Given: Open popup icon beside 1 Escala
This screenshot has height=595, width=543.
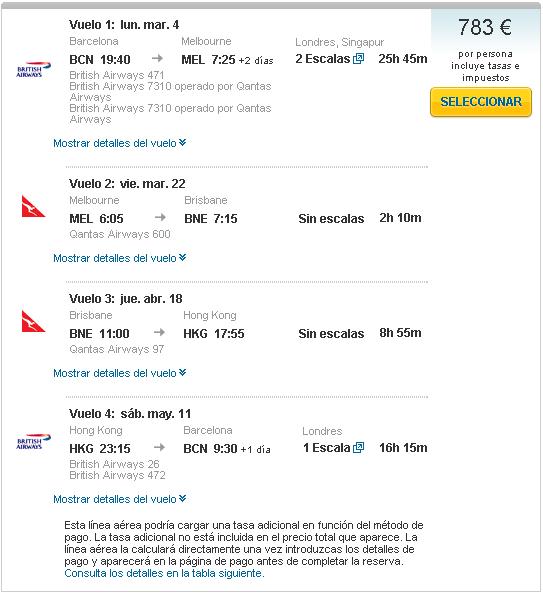Looking at the screenshot, I should pyautogui.click(x=358, y=448).
